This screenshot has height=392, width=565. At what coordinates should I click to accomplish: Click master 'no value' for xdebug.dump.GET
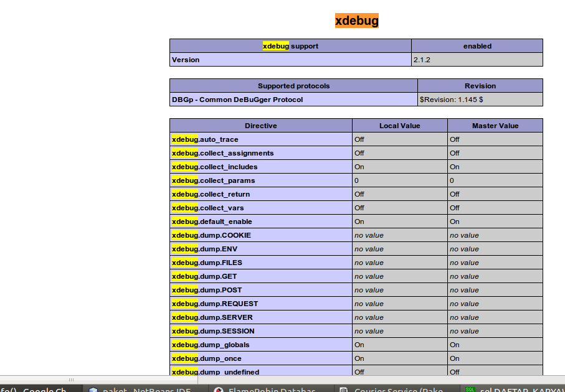495,276
